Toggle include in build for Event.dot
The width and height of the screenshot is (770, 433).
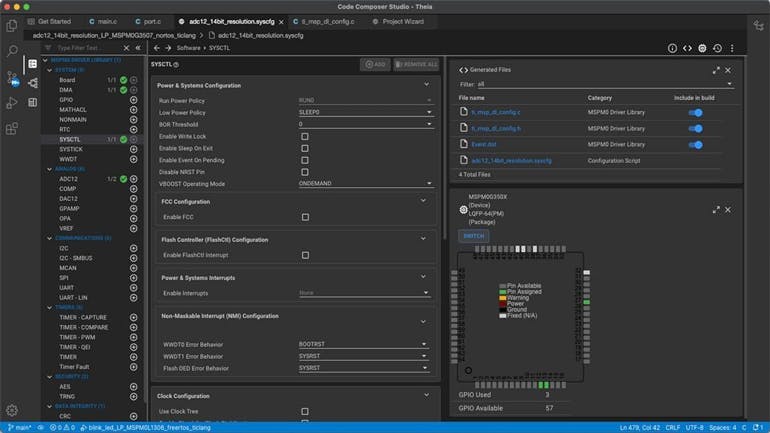coord(695,145)
